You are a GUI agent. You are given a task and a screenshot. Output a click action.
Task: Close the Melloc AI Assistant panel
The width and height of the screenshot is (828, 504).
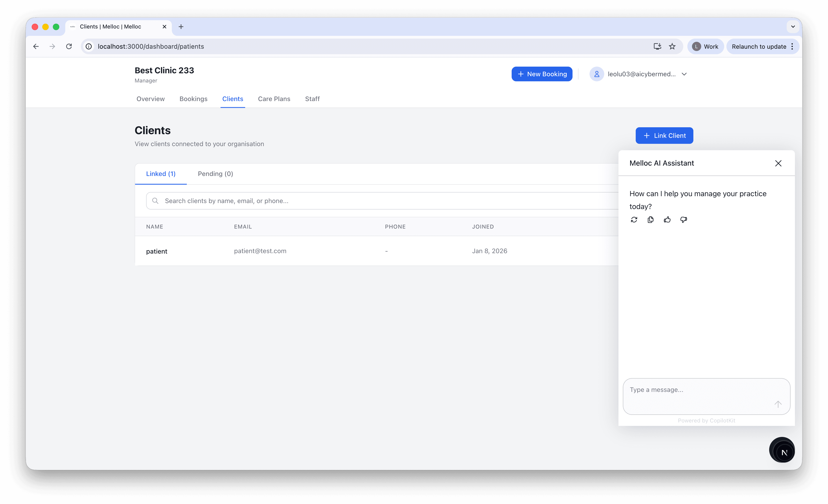click(778, 163)
